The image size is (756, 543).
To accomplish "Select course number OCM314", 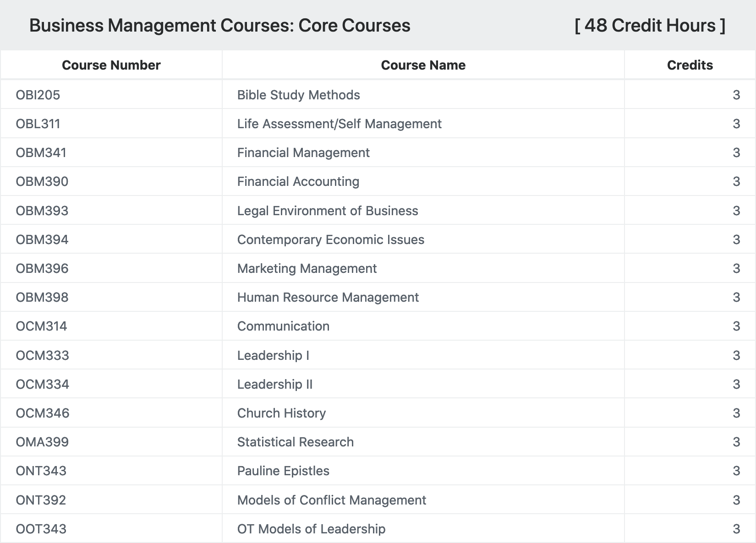I will pyautogui.click(x=41, y=326).
